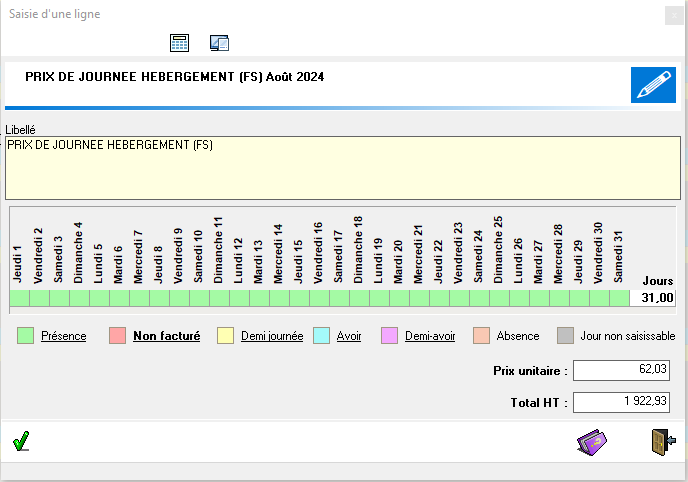Click the purple book icon
Image resolution: width=688 pixels, height=482 pixels.
[592, 441]
